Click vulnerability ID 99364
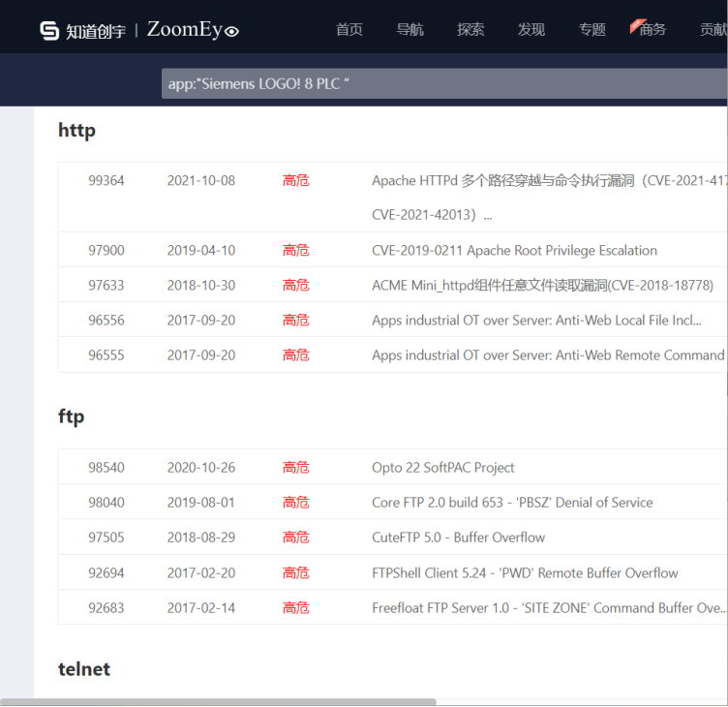The width and height of the screenshot is (728, 707). [106, 181]
